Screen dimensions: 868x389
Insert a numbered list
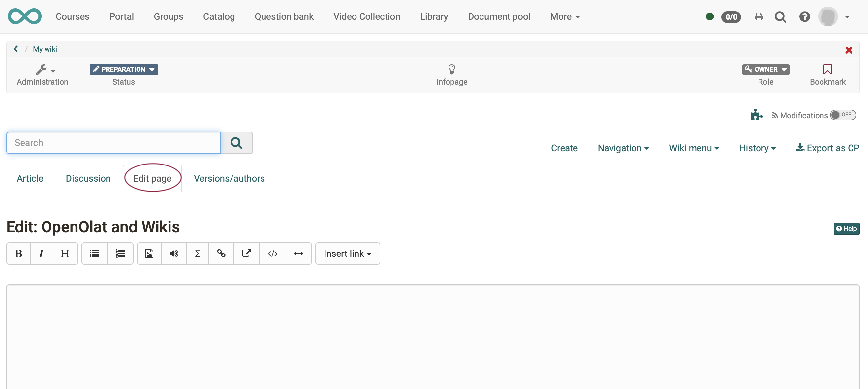tap(120, 253)
